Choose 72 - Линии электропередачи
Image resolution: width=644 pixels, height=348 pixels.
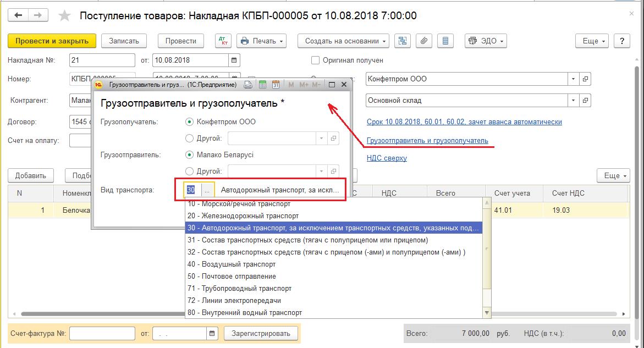coord(334,300)
